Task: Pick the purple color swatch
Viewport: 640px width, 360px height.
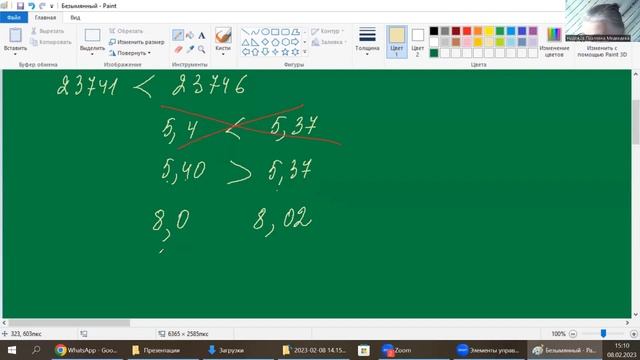Action: pos(533,31)
